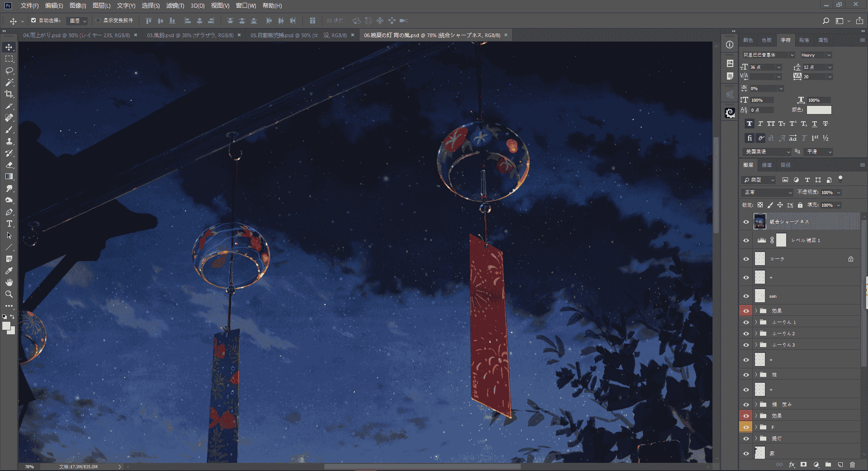Enable the 显示变换控件 checkbox
The image size is (868, 471).
(x=98, y=20)
